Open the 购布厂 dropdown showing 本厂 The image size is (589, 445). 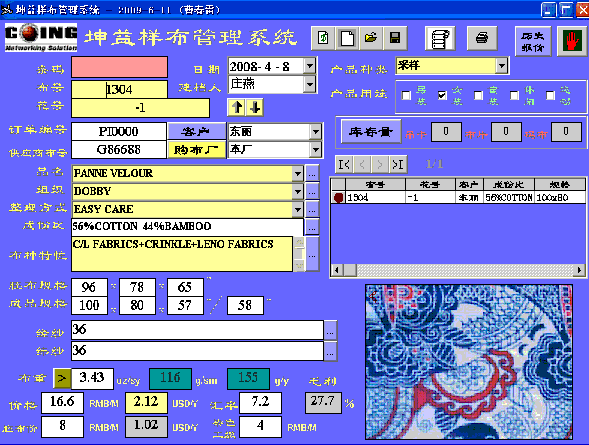click(316, 150)
